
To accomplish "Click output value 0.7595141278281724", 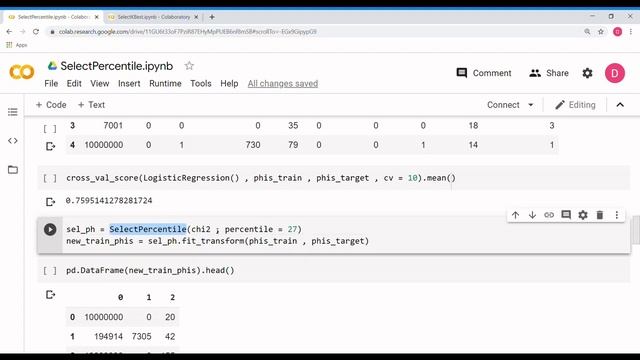I will [109, 200].
